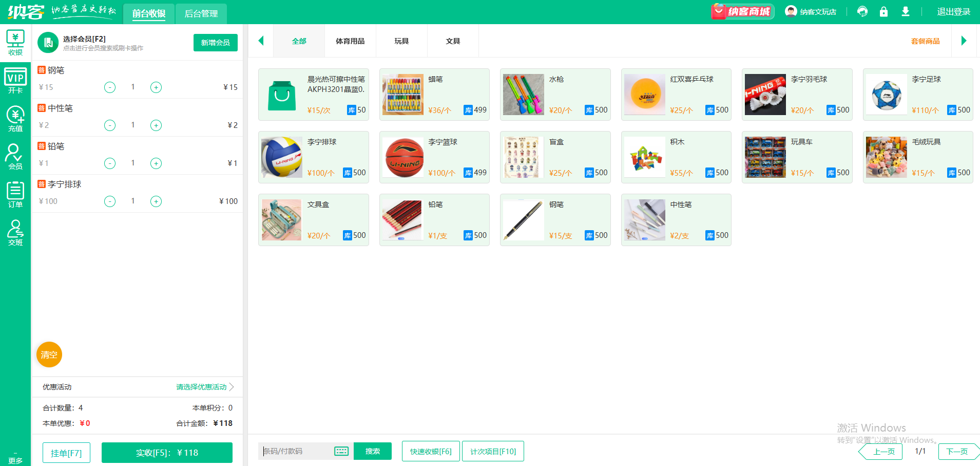Select the 收银 cashier icon in sidebar
This screenshot has width=980, height=466.
[15, 43]
